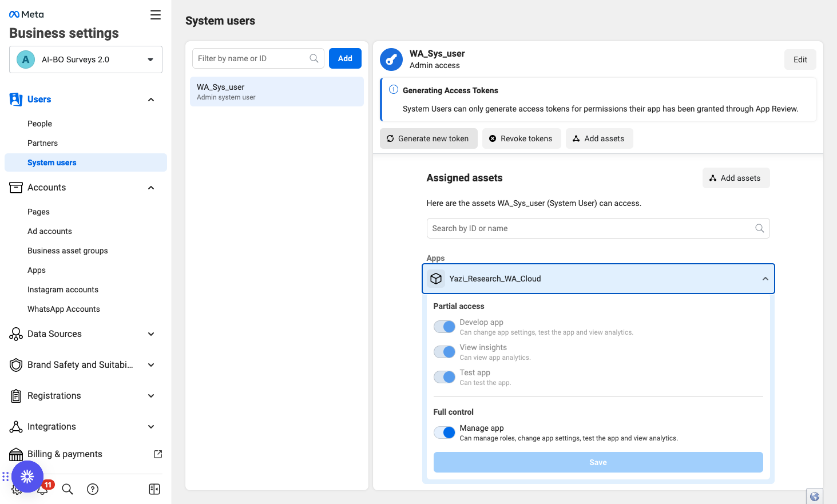Collapse the Accounts section chevron

tap(151, 188)
